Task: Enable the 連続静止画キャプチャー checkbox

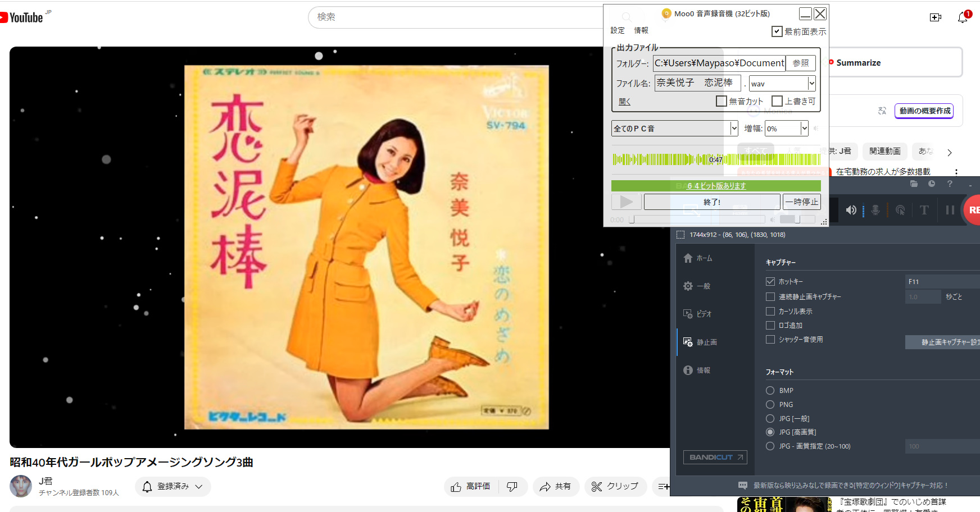Action: pos(770,297)
